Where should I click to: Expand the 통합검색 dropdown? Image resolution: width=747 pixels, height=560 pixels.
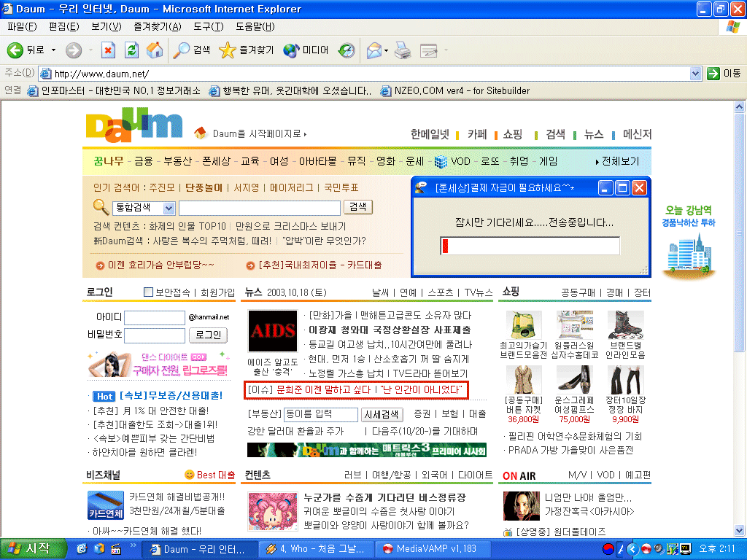pyautogui.click(x=169, y=208)
